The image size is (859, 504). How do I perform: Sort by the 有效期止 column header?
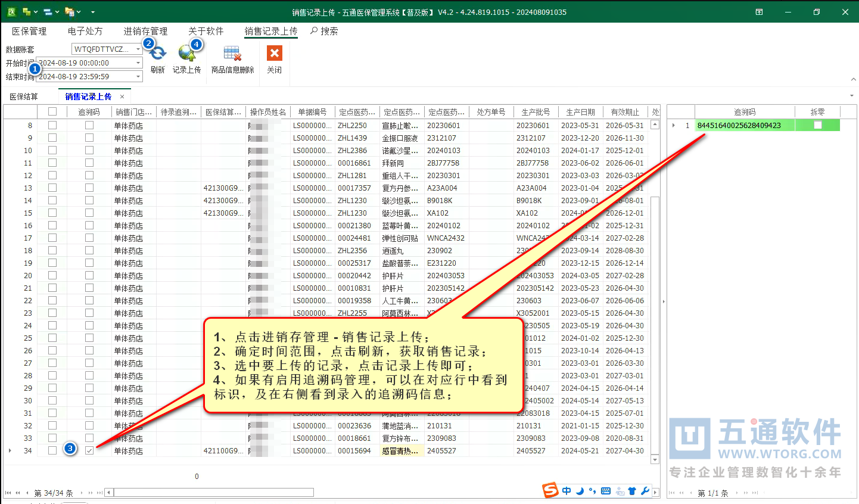point(625,112)
